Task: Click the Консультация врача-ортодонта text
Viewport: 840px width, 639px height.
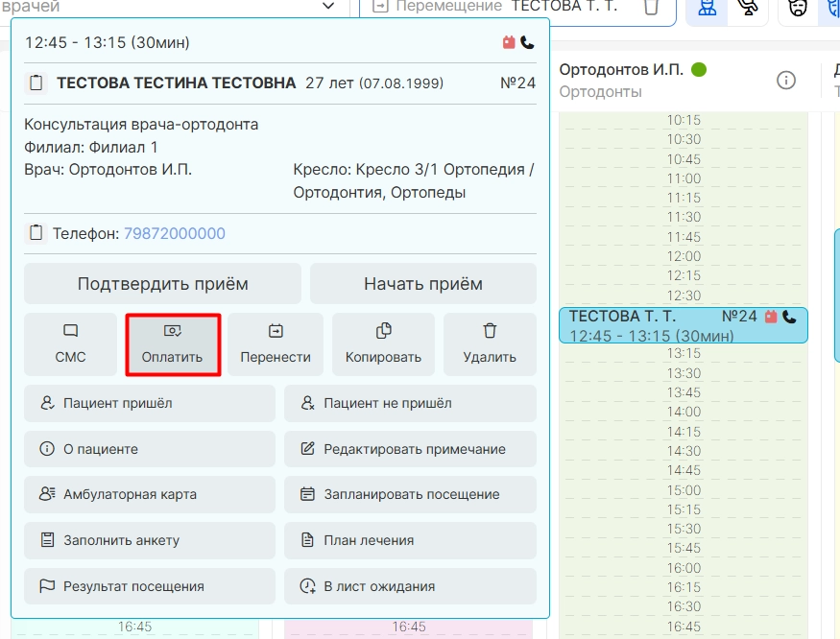Action: [x=141, y=125]
